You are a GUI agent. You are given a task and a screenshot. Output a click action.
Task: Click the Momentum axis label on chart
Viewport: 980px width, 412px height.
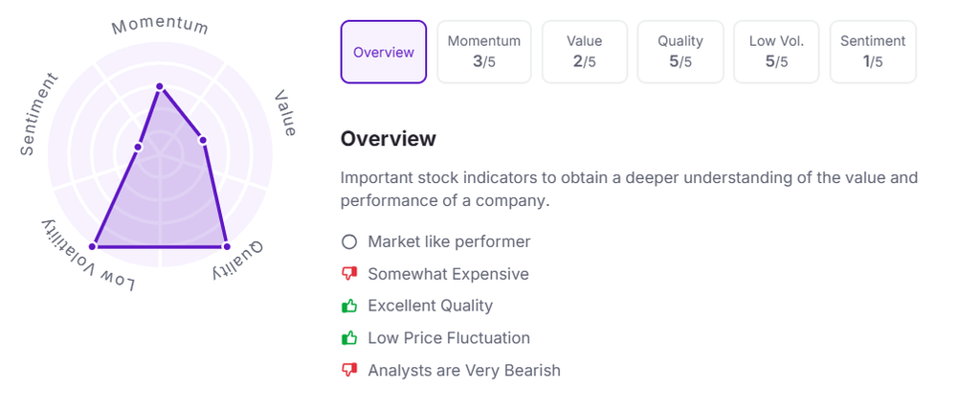[x=160, y=24]
